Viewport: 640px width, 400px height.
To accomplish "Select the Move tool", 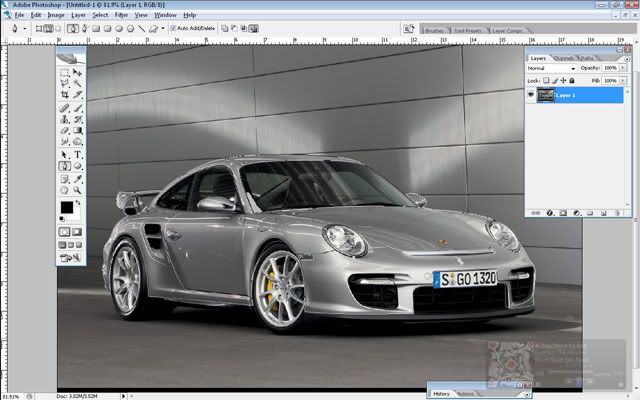I will tap(77, 73).
